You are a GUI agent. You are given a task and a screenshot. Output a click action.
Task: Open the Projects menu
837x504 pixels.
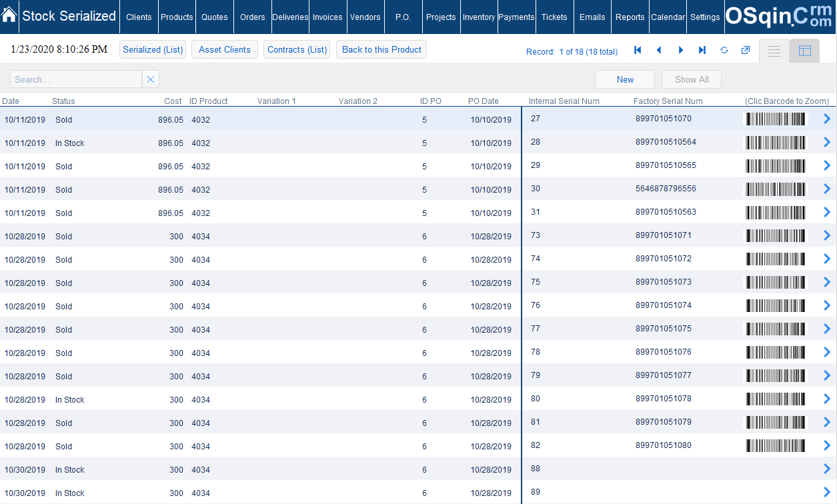click(441, 17)
